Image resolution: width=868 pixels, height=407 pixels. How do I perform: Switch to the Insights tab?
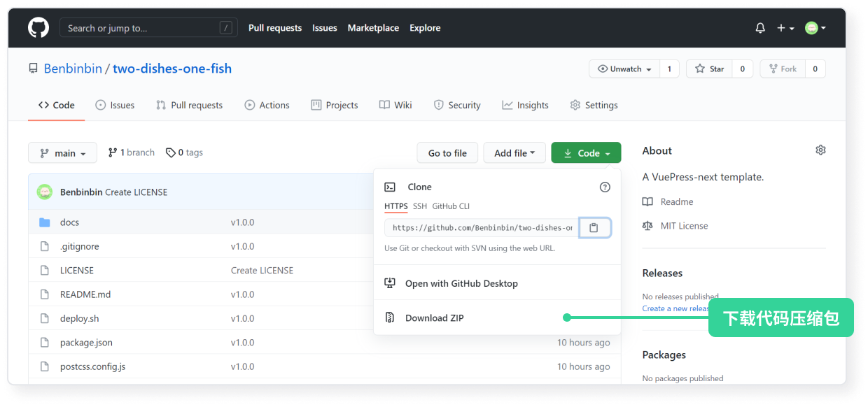pyautogui.click(x=525, y=105)
